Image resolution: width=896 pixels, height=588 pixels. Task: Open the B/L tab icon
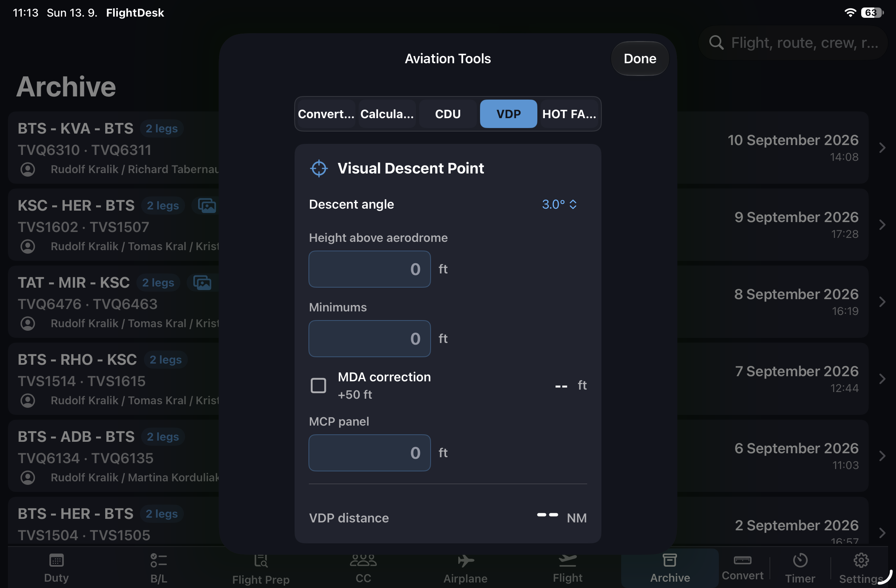tap(159, 560)
